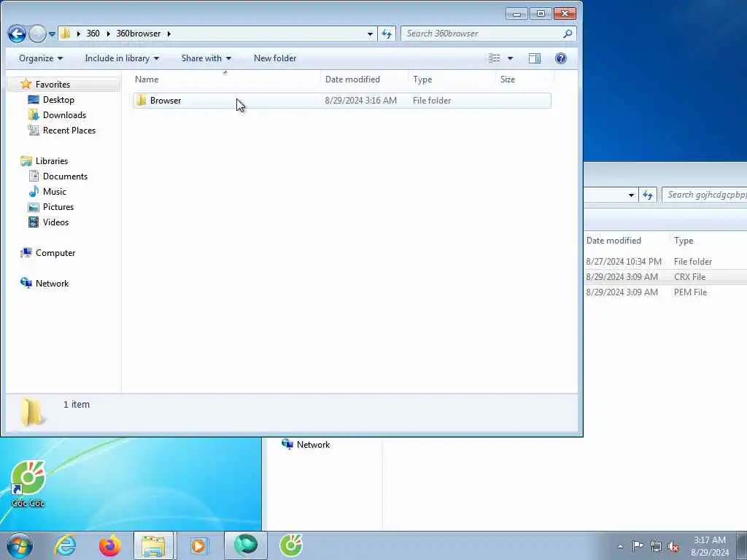747x560 pixels.
Task: Open Action Center flag icon
Action: [x=638, y=545]
